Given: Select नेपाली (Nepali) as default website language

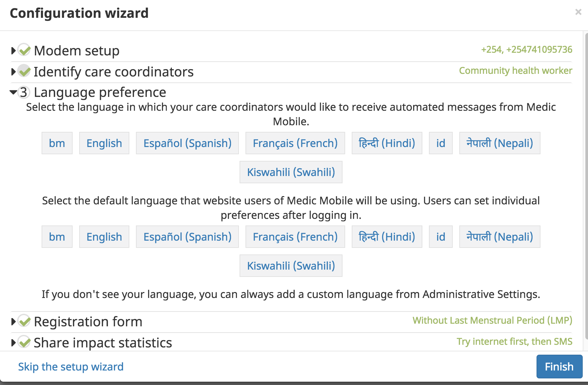Looking at the screenshot, I should click(x=499, y=237).
